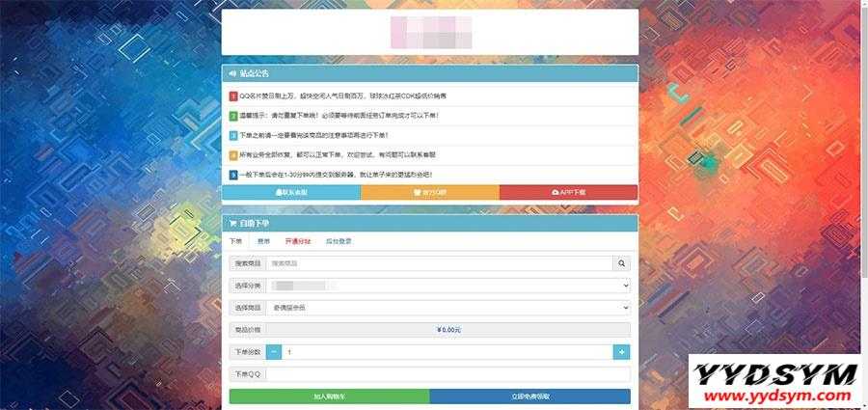This screenshot has height=410, width=868.
Task: Expand the 选择商品 product dropdown
Action: (x=448, y=308)
